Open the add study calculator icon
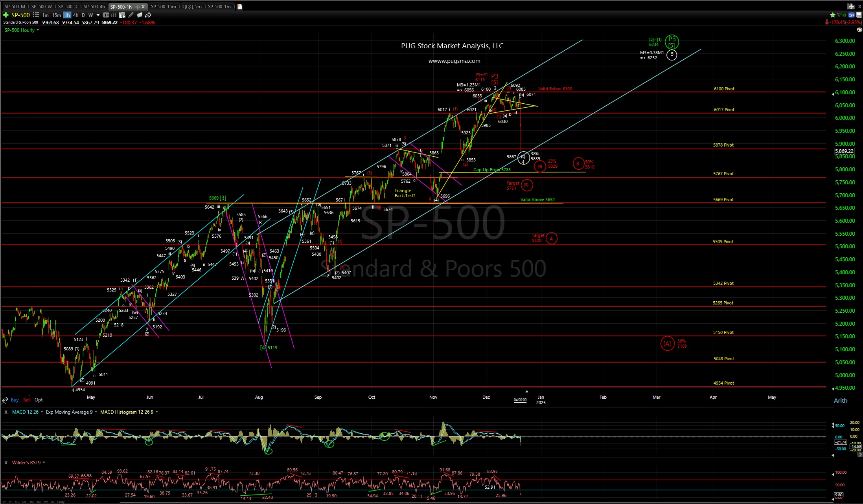Image resolution: width=863 pixels, height=504 pixels. point(121,15)
